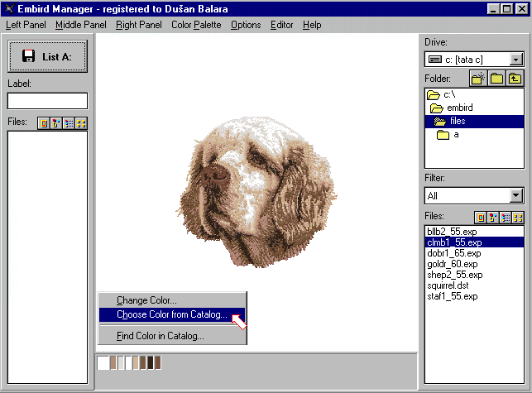
Task: Select the files folder in tree
Action: tap(474, 122)
